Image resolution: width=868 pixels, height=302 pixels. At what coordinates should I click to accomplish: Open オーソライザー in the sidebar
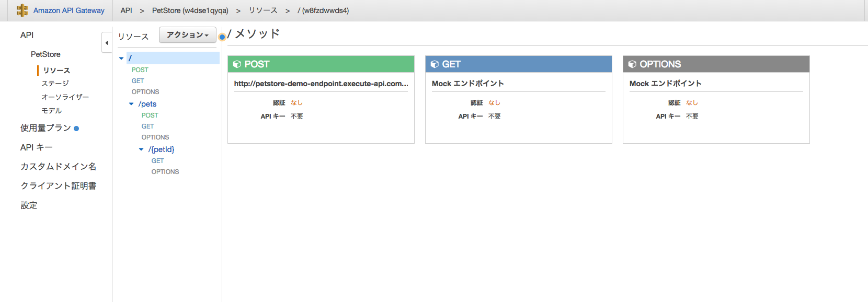(x=65, y=97)
